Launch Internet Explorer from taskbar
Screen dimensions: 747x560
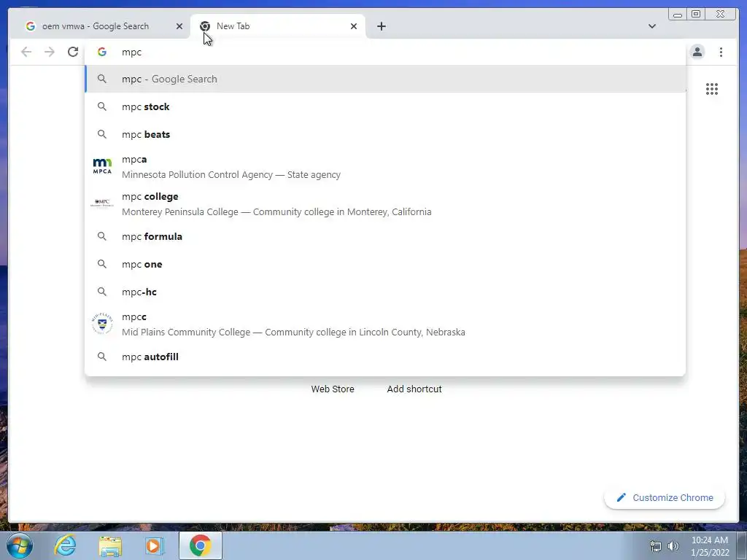point(65,545)
